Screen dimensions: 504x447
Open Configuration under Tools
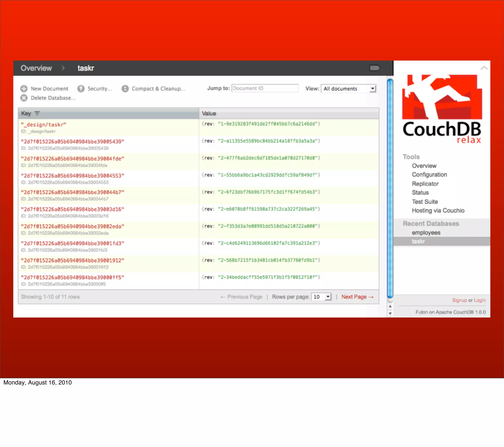point(429,175)
